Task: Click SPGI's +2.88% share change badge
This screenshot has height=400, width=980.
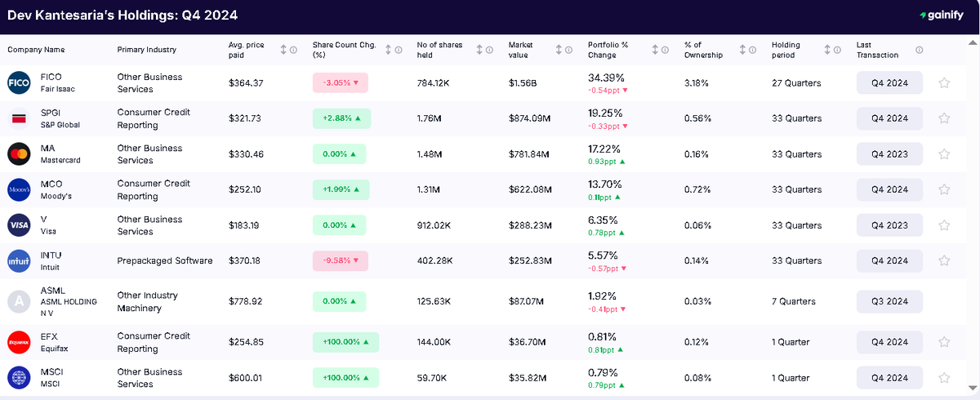Action: (x=340, y=118)
